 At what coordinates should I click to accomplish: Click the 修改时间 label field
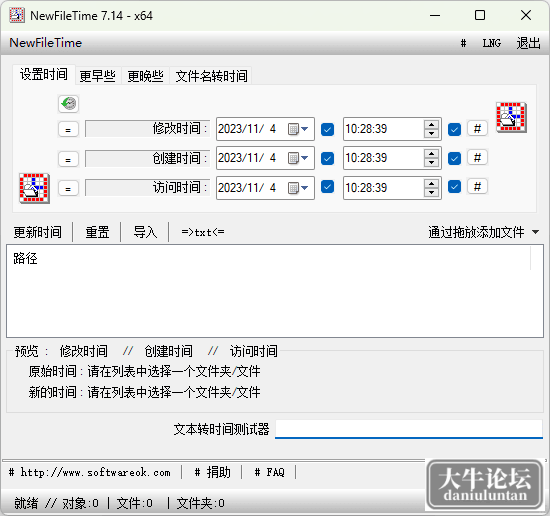click(x=147, y=129)
